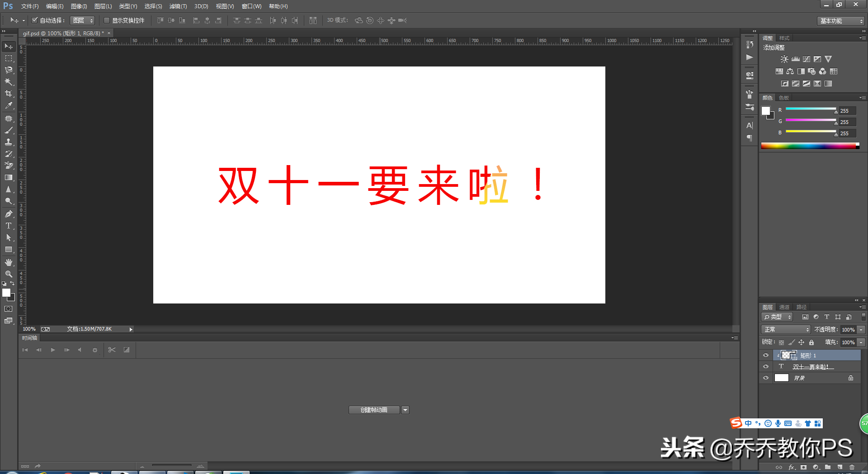
Task: Toggle lock transparent pixels
Action: tap(781, 342)
